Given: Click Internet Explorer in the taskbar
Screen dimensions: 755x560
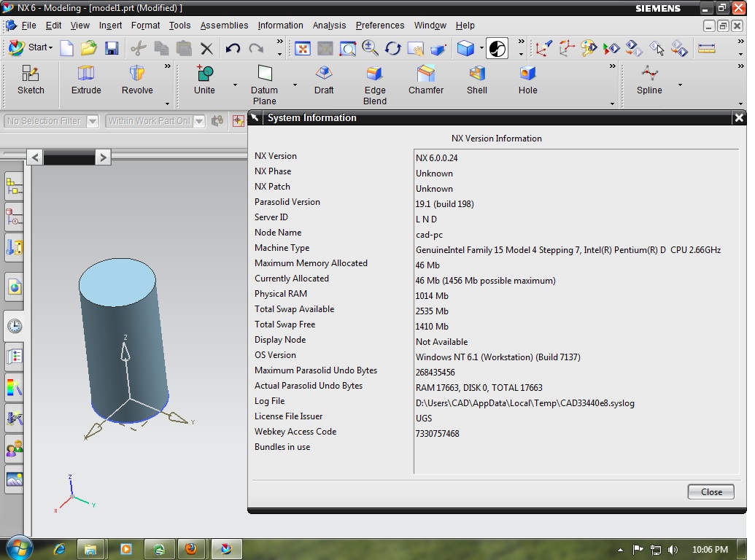Looking at the screenshot, I should click(x=59, y=549).
